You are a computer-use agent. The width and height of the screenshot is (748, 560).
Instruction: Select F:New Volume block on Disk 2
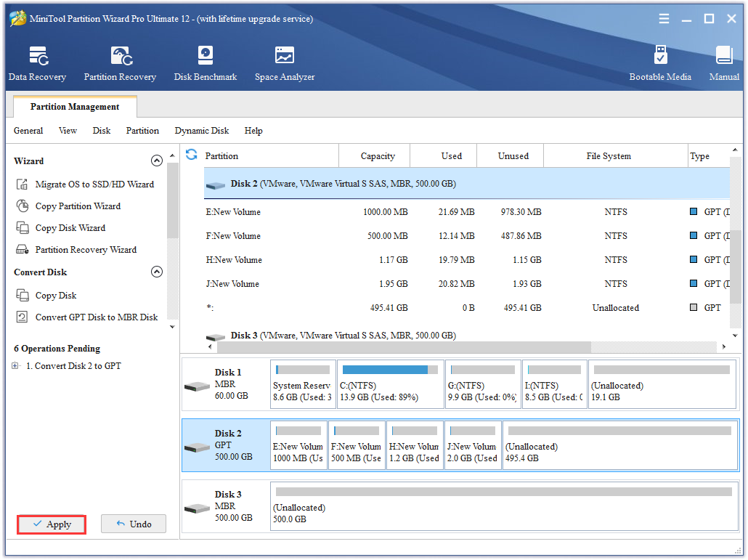357,445
